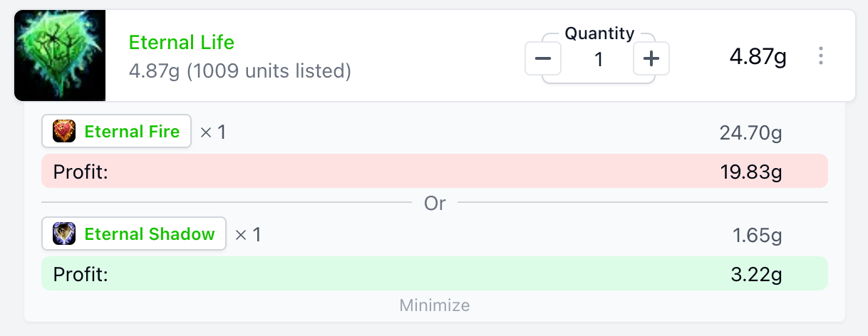Viewport: 868px width, 336px height.
Task: Click the red Profit row label
Action: point(81,172)
